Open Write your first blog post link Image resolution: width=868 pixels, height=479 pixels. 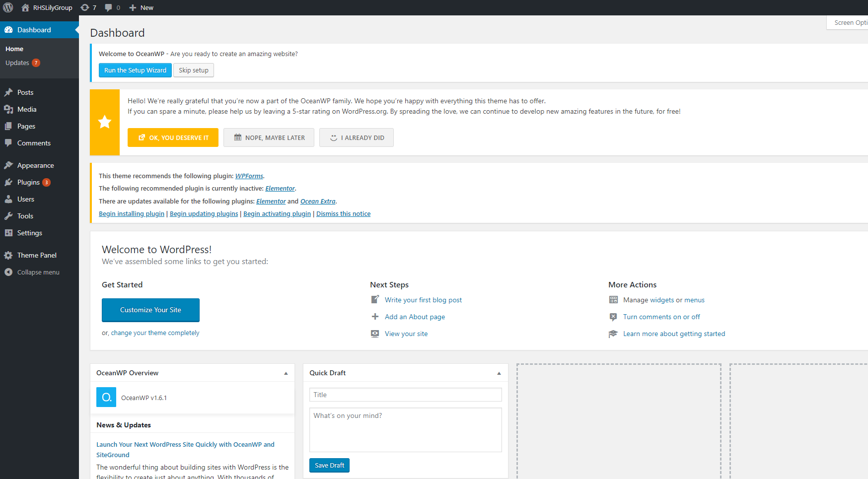423,300
